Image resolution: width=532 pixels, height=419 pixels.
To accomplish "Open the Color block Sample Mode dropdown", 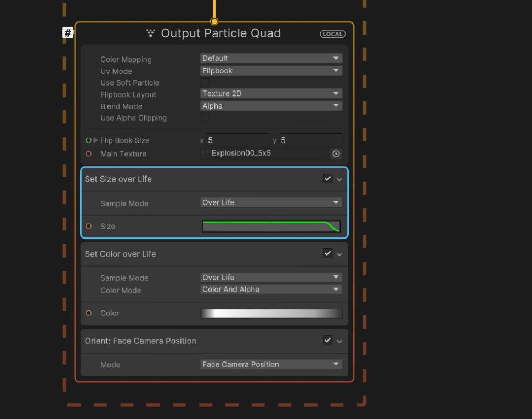I will 271,278.
